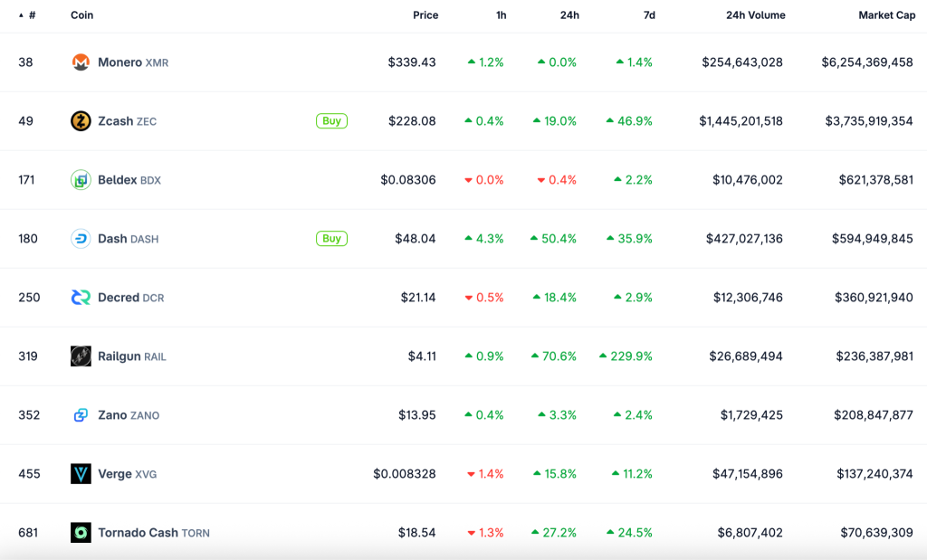The image size is (927, 560).
Task: Click the Tornado Cash logo icon
Action: [81, 533]
